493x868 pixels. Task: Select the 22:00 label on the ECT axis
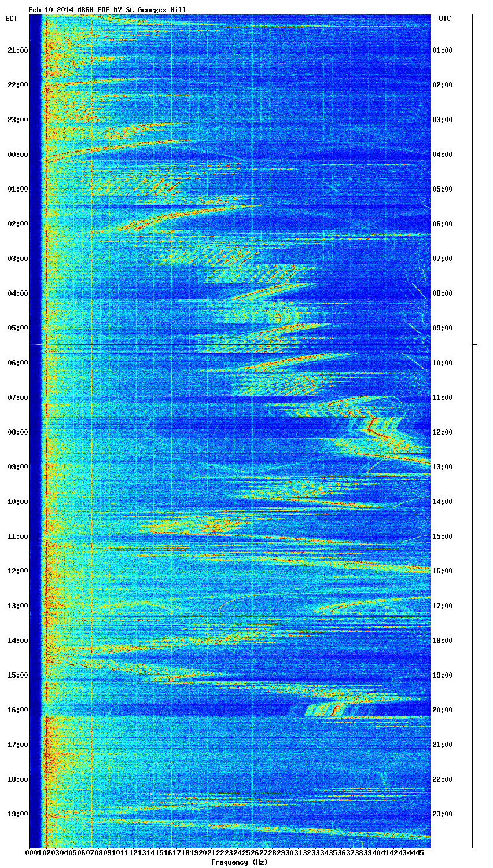[x=18, y=85]
